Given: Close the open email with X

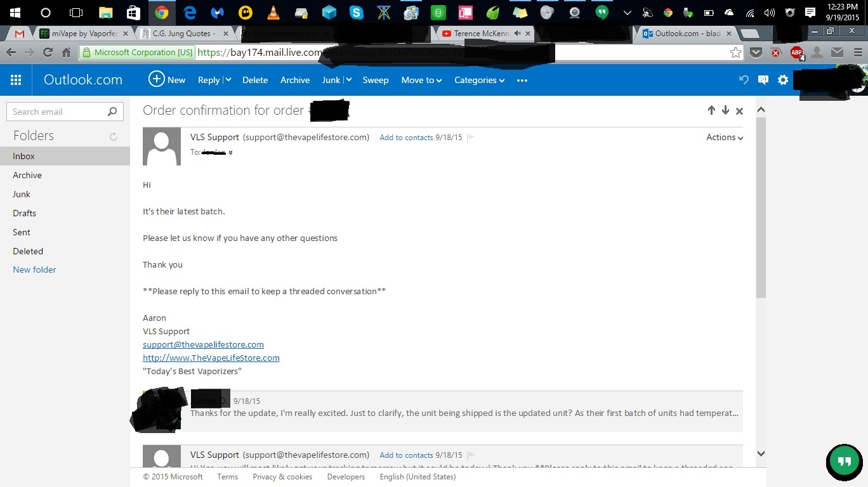Looking at the screenshot, I should tap(739, 111).
